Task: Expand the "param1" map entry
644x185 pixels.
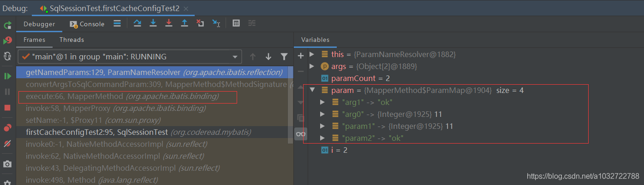Action: point(323,126)
